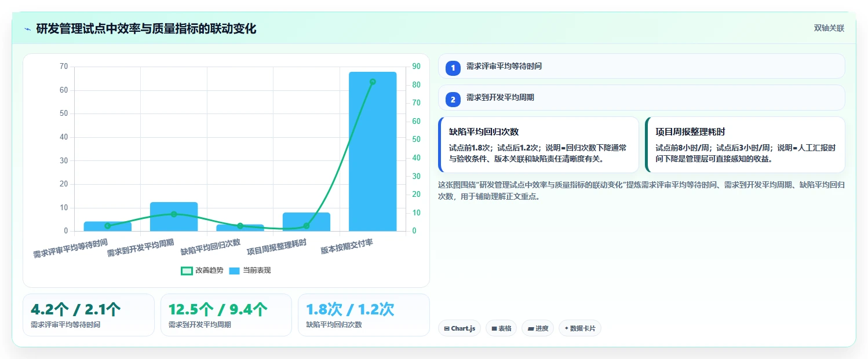Screen dimensions: 868x359
Task: Click the 12.5个 / 9.4个 stat card
Action: click(x=226, y=315)
